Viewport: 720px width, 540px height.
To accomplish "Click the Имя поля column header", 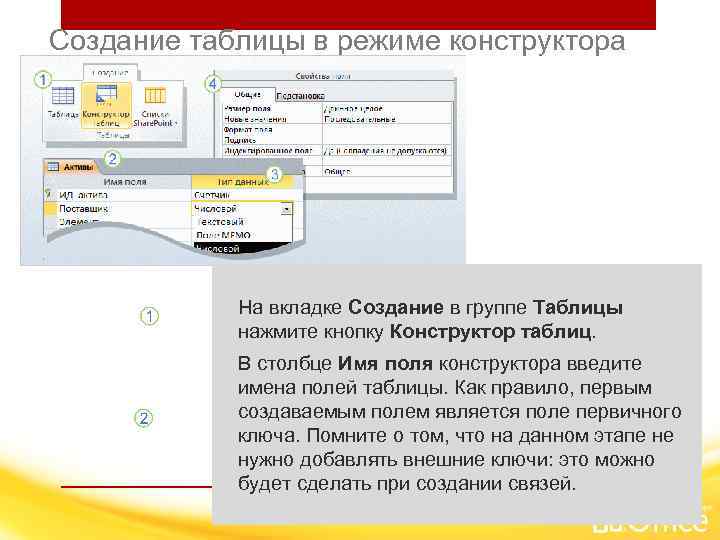I will 124,182.
